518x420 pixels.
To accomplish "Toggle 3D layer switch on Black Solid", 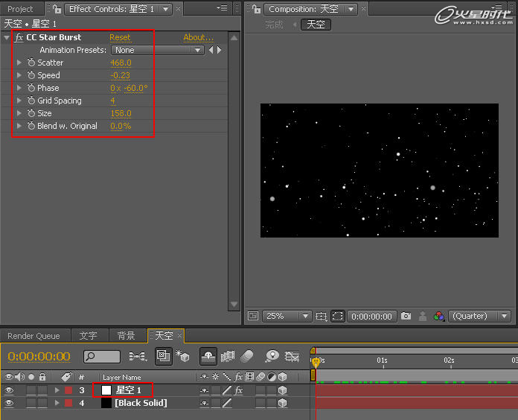I will pyautogui.click(x=283, y=403).
